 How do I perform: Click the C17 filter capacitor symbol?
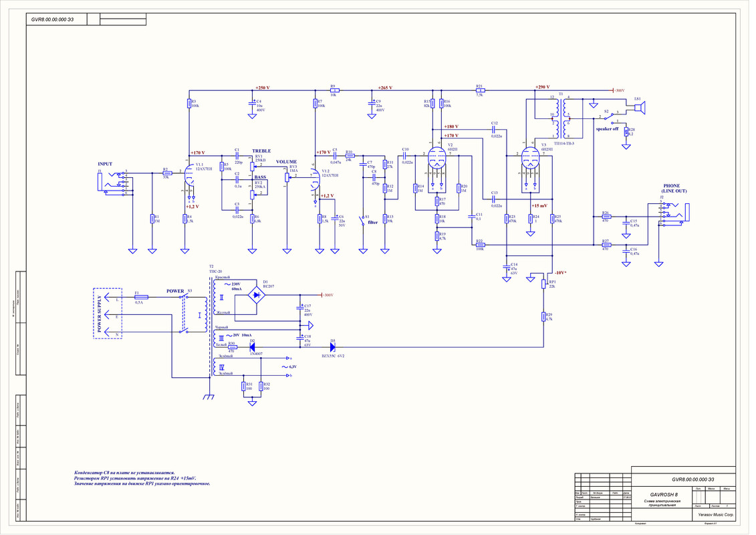300,308
